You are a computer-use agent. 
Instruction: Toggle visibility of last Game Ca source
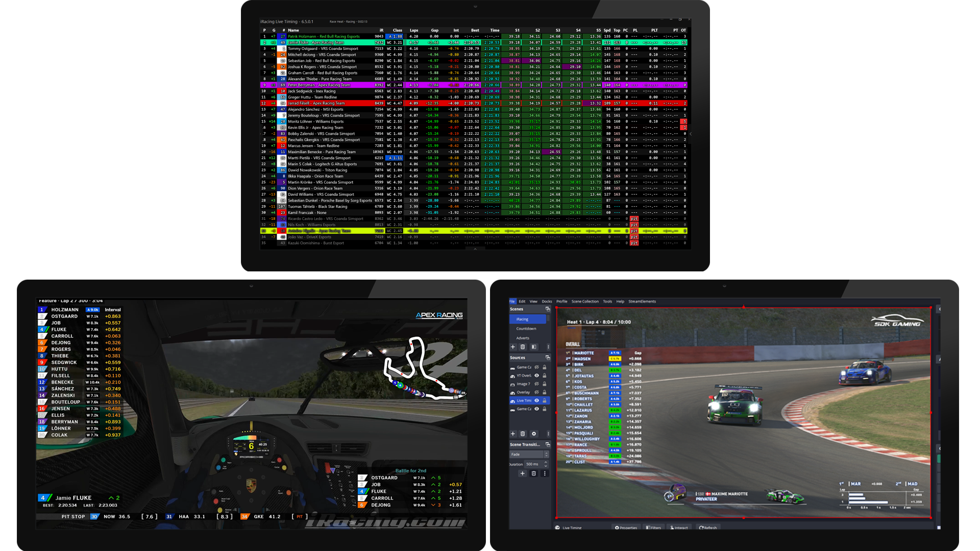click(536, 409)
